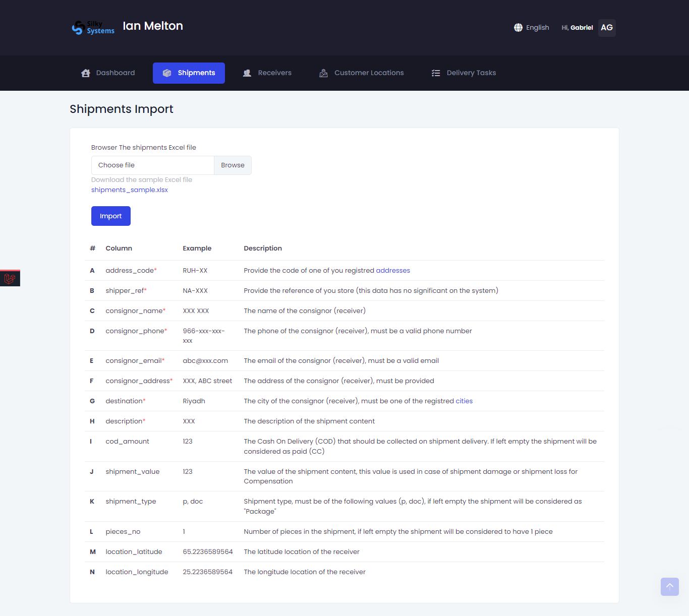Click the Choose file input field
This screenshot has height=616, width=689.
[153, 165]
